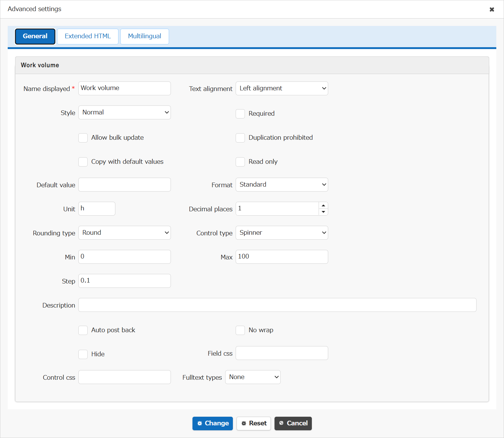Toggle the Read only checkbox

coord(240,162)
